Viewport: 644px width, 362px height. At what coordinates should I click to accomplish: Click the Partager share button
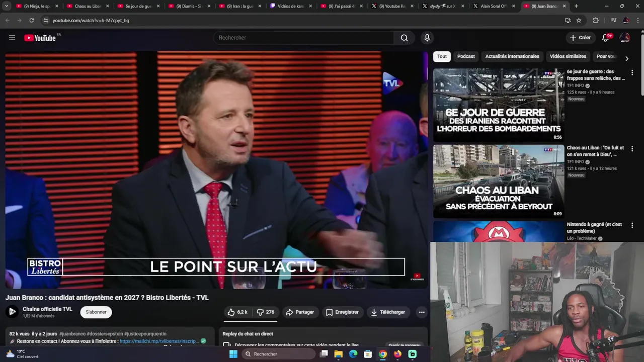[x=300, y=312]
